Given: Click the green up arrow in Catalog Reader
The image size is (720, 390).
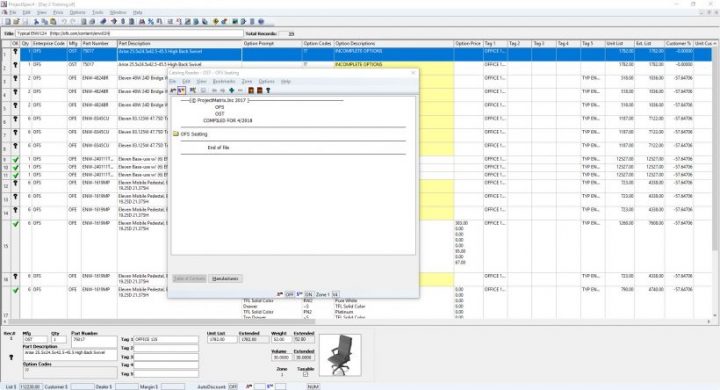Looking at the screenshot, I should pos(231,90).
